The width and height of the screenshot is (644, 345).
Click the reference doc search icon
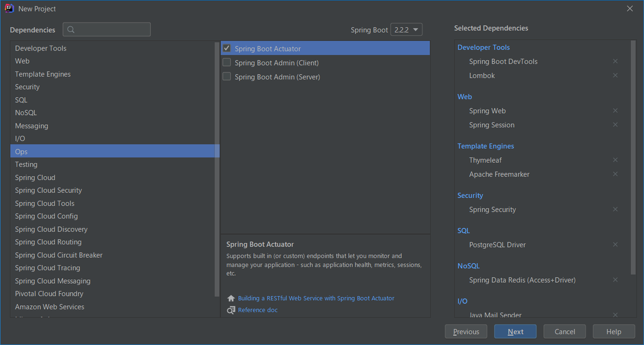pos(231,310)
